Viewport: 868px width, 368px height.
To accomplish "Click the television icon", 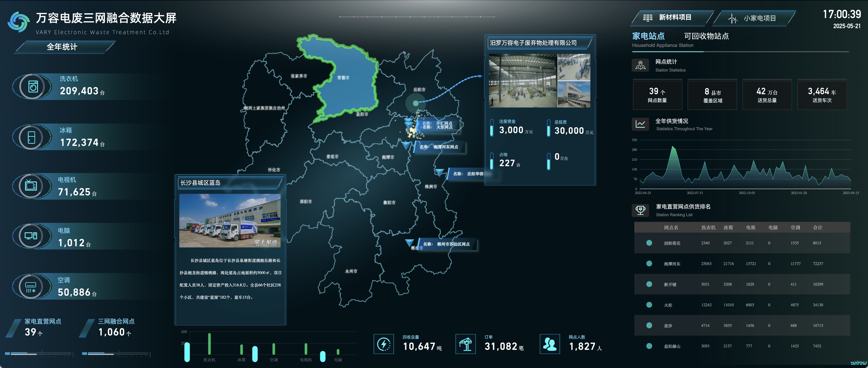I will pyautogui.click(x=31, y=185).
